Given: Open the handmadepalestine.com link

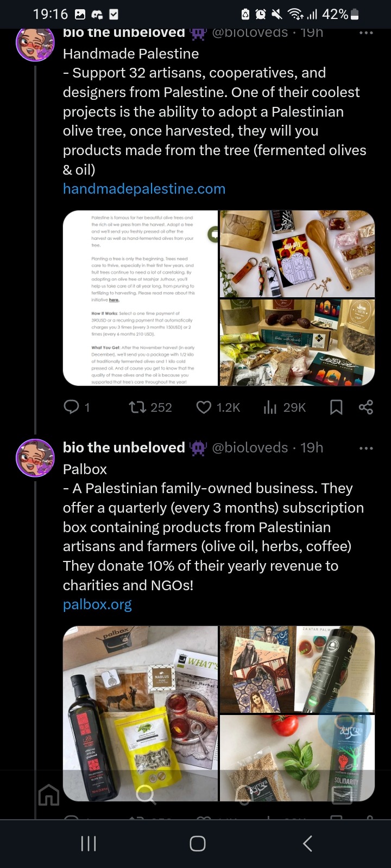Looking at the screenshot, I should 144,189.
